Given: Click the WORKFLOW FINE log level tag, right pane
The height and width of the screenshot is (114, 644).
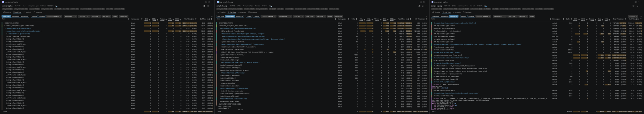Looking at the screenshot, I should (x=549, y=9).
